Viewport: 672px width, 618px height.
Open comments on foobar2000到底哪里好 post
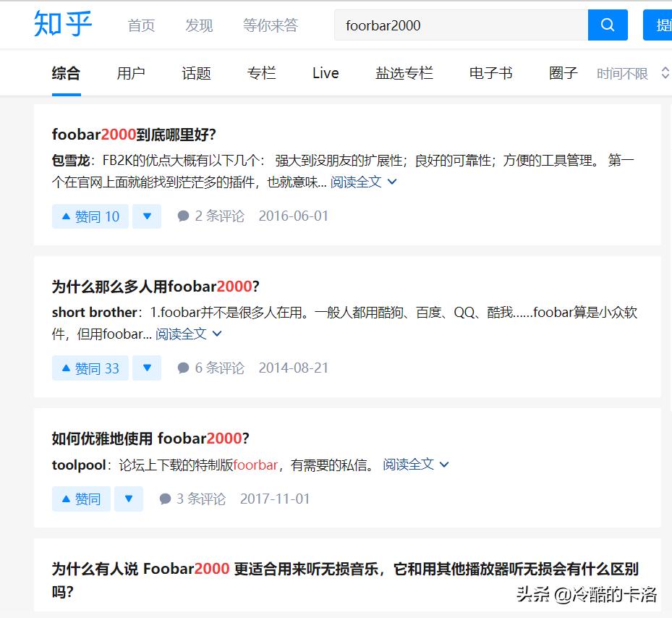click(210, 216)
